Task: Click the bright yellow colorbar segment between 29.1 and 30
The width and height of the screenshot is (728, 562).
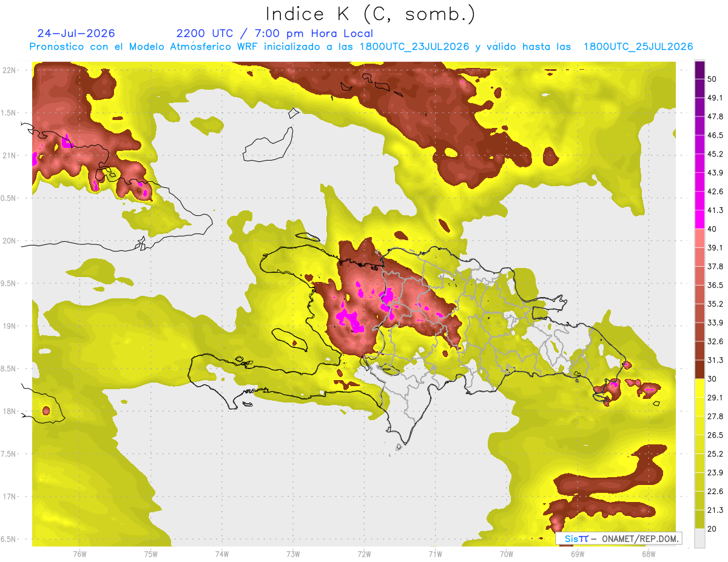Action: coord(699,388)
